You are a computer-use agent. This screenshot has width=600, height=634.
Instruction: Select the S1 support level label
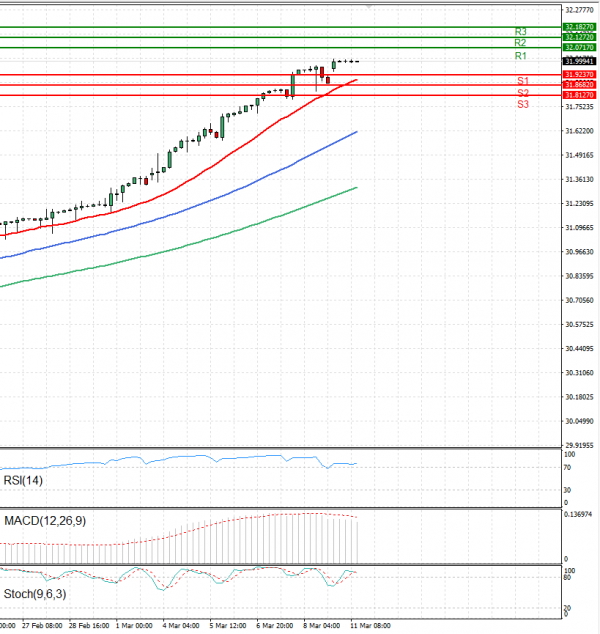(523, 80)
